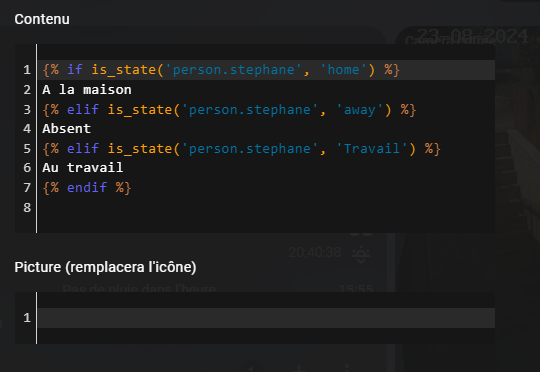Click empty line 8 of the Contenu editor
Image resolution: width=540 pixels, height=372 pixels.
tap(266, 208)
